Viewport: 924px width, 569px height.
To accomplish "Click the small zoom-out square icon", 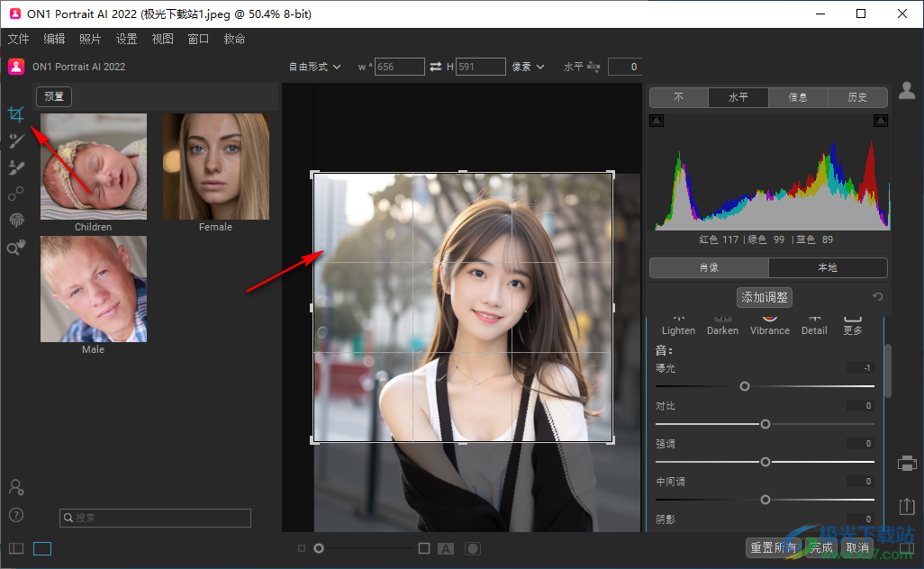I will (x=302, y=548).
